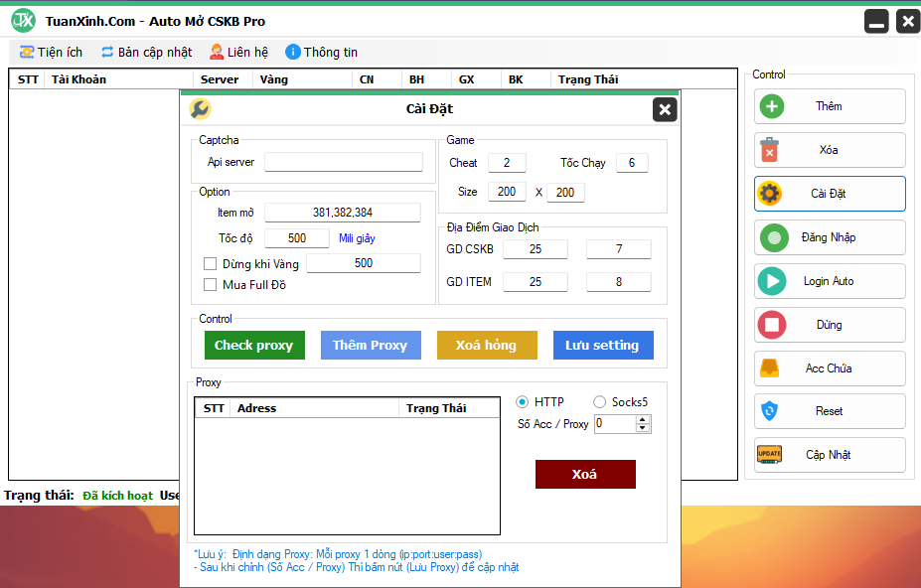Select the Socks5 radio button
The height and width of the screenshot is (588, 921).
pyautogui.click(x=599, y=402)
